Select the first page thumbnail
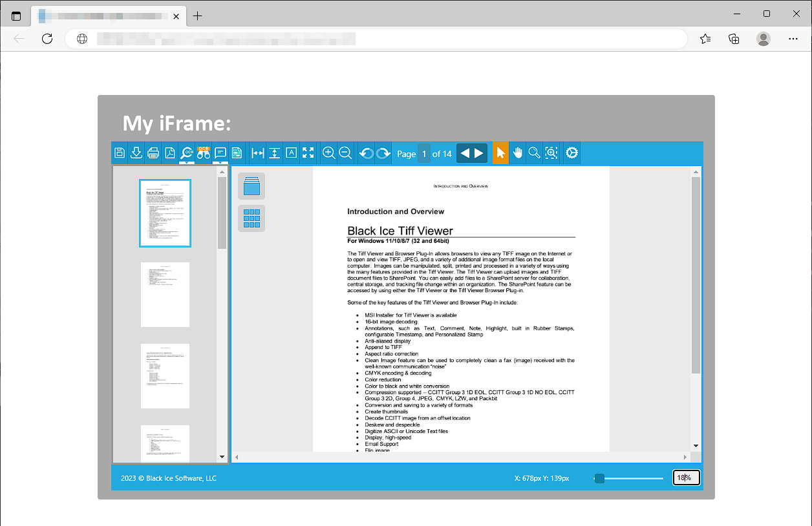This screenshot has width=812, height=526. 166,213
